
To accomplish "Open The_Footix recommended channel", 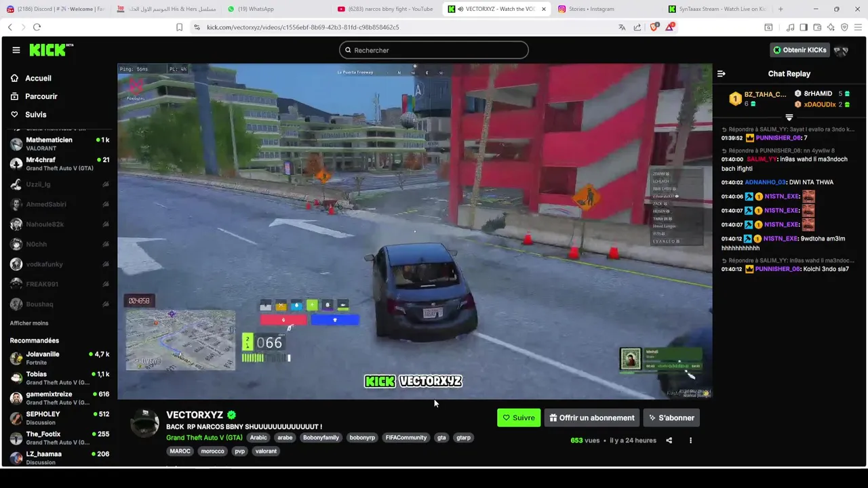I will (x=60, y=438).
